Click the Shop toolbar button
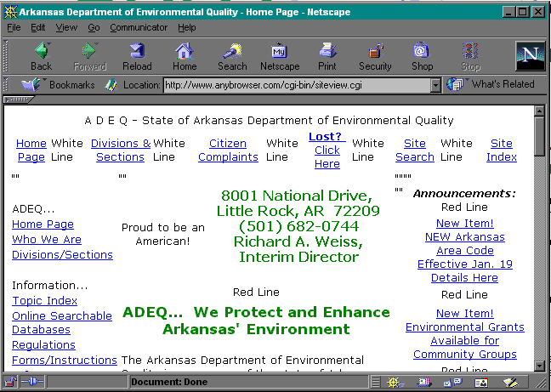This screenshot has width=551, height=392. tap(422, 56)
